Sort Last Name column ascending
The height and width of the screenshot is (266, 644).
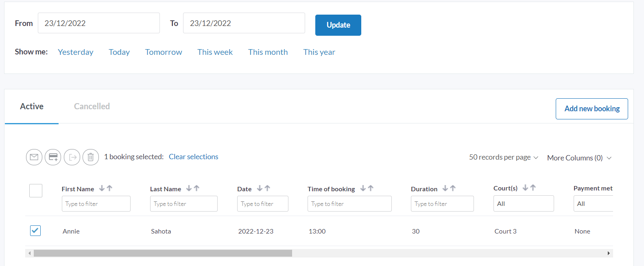coord(197,188)
